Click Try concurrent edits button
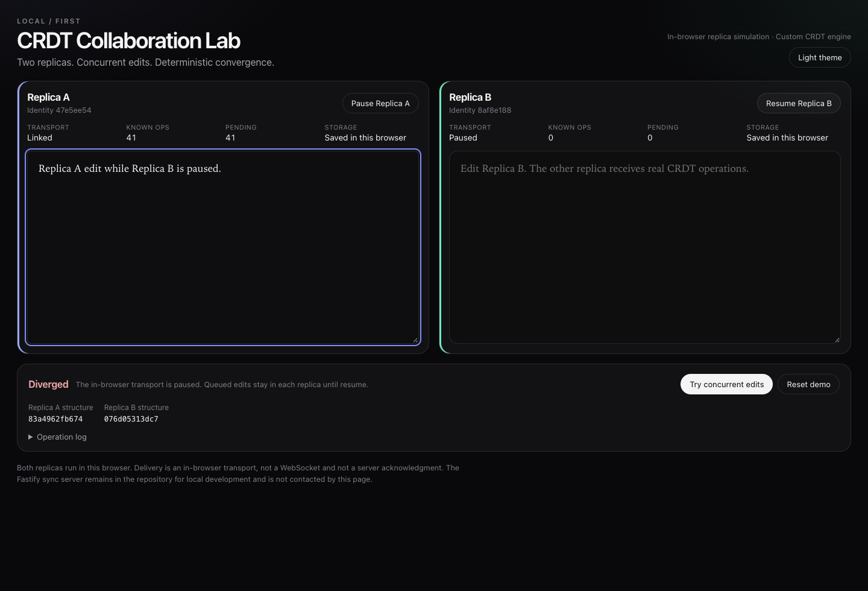The image size is (868, 591). [x=726, y=384]
